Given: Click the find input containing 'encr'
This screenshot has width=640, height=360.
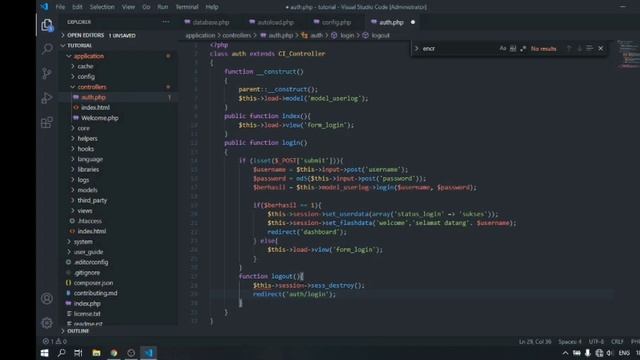Looking at the screenshot, I should point(459,49).
